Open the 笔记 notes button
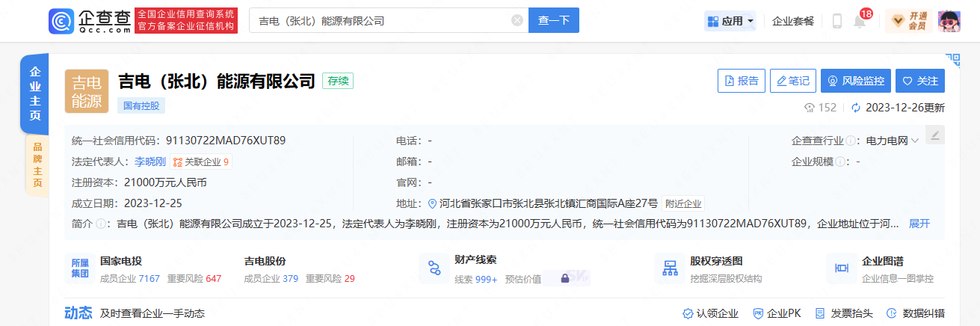The height and width of the screenshot is (326, 980). click(792, 81)
